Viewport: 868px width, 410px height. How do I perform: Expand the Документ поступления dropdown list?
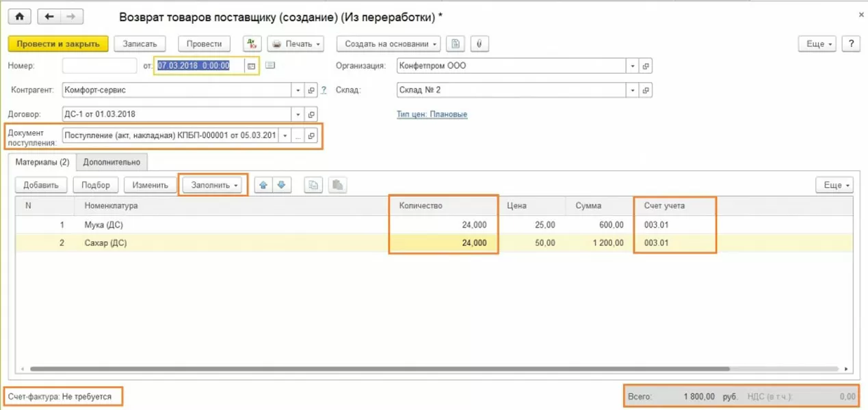coord(285,135)
